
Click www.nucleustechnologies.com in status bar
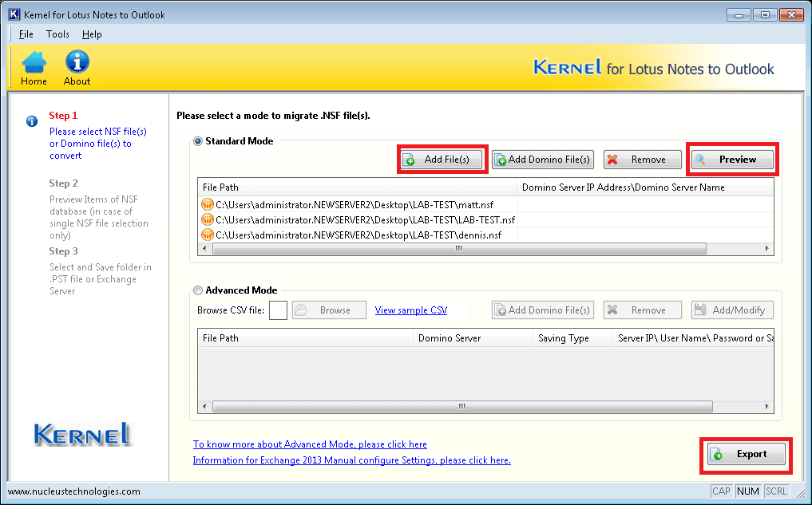point(74,491)
